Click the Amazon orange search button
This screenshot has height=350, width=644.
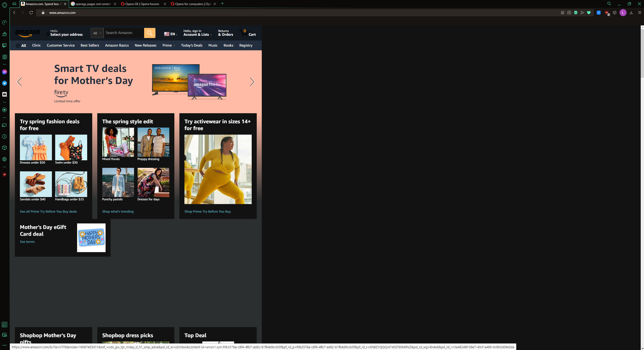(150, 33)
